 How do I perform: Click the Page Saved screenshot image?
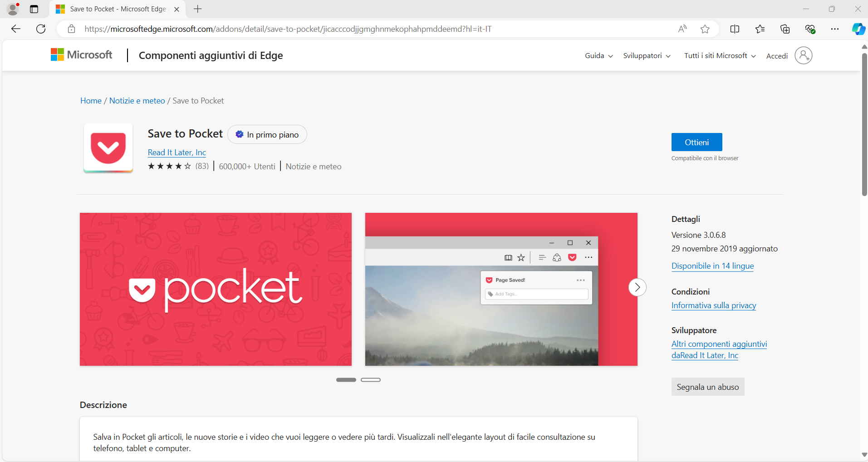point(501,289)
